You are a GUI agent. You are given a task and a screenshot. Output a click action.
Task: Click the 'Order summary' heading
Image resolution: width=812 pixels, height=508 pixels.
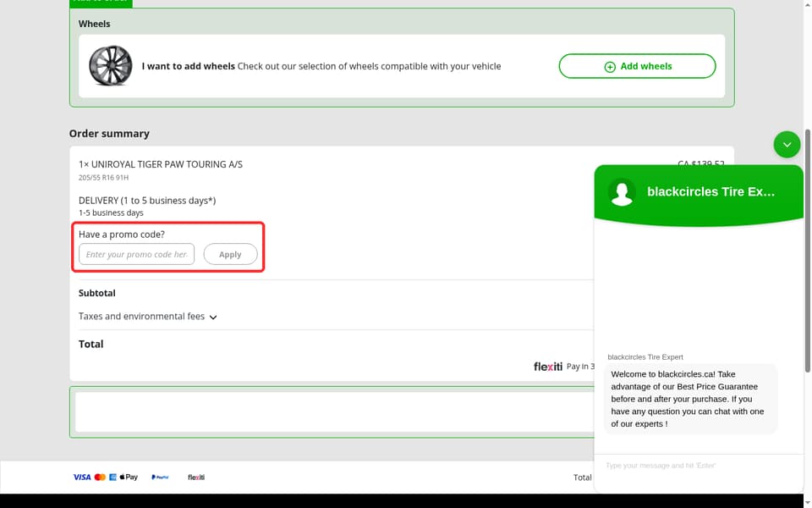tap(109, 133)
